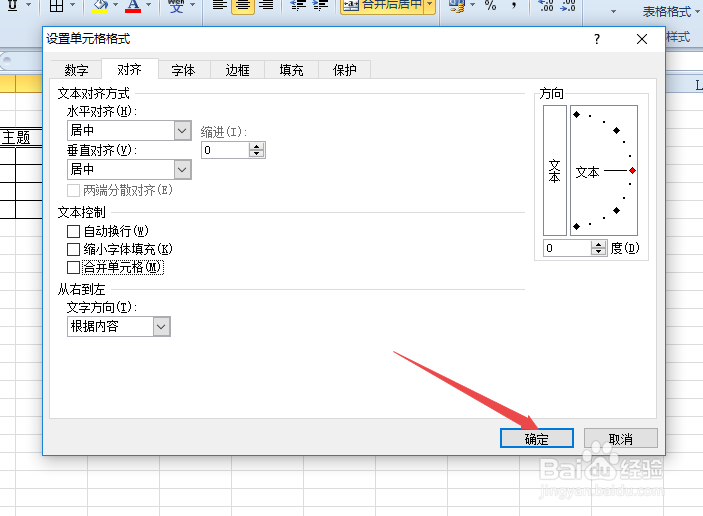
Task: Click the 度 degrees value field
Action: 567,248
